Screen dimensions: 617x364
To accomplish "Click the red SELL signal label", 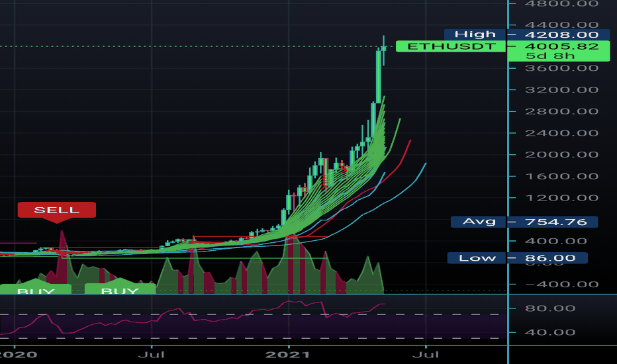I will (x=57, y=210).
